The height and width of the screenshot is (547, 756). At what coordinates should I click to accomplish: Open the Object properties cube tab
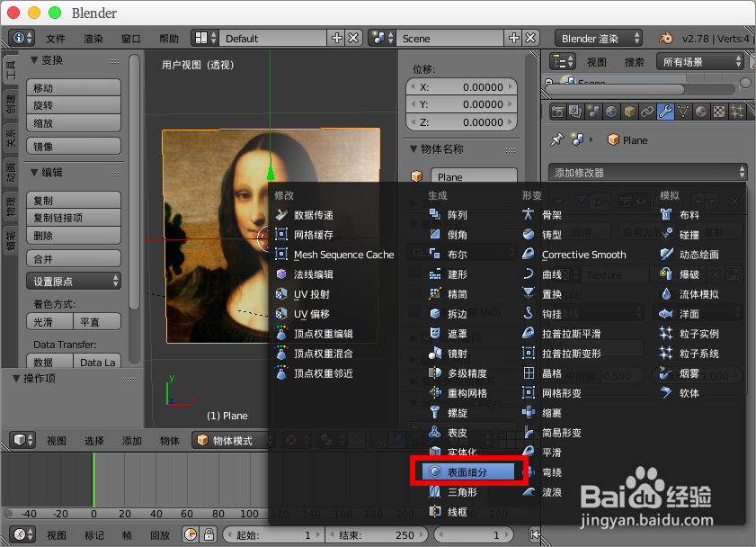[x=629, y=112]
